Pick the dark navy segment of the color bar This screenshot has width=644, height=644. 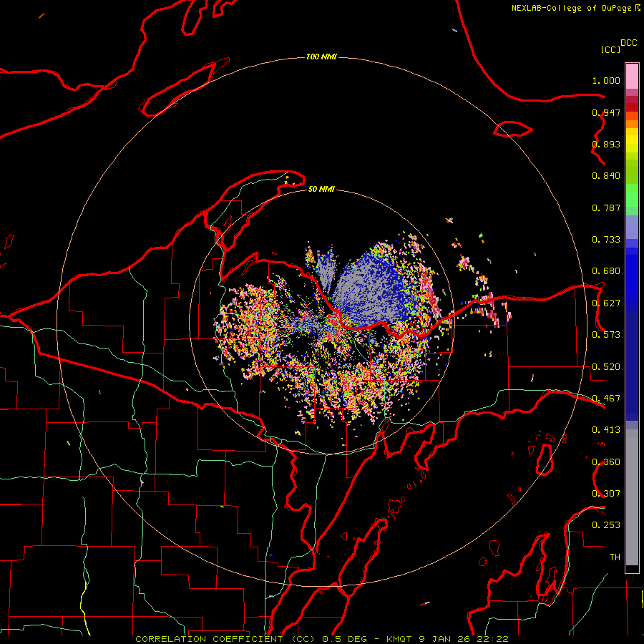(632, 366)
